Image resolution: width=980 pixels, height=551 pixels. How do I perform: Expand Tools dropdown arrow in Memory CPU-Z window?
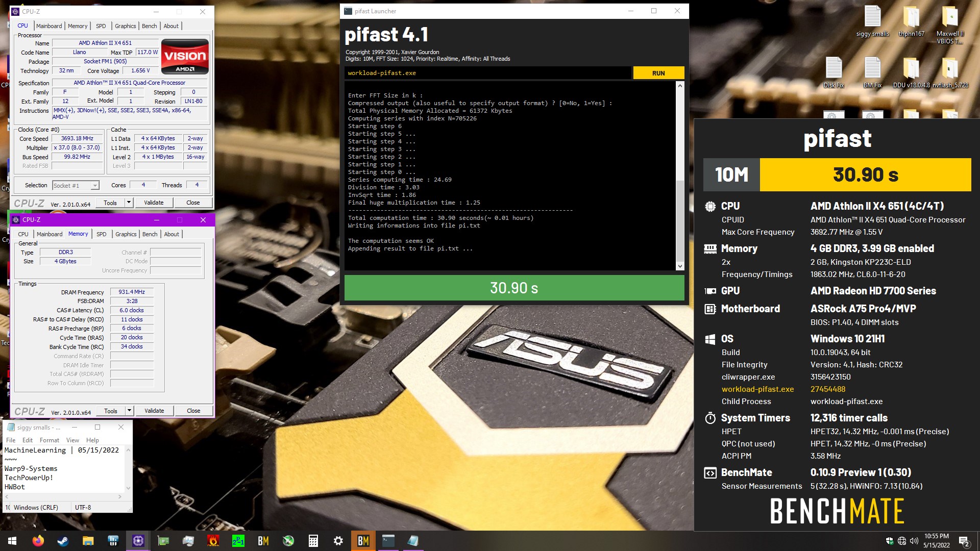(x=130, y=411)
